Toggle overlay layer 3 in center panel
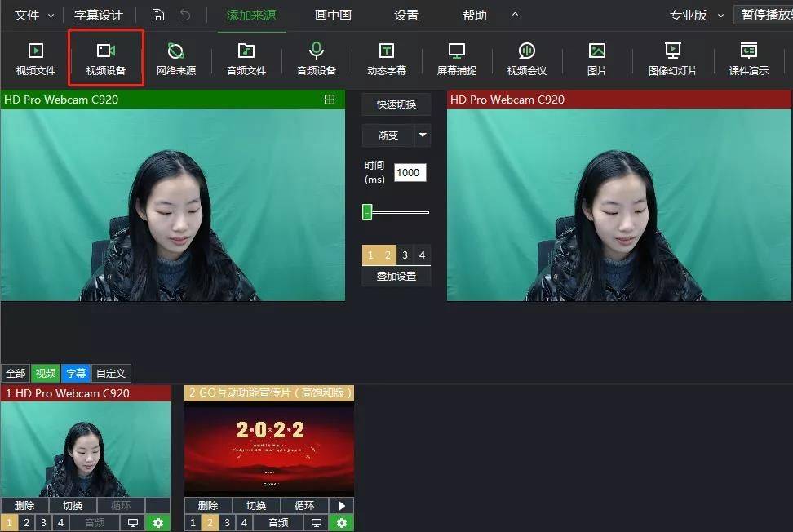The width and height of the screenshot is (793, 532). tap(405, 255)
